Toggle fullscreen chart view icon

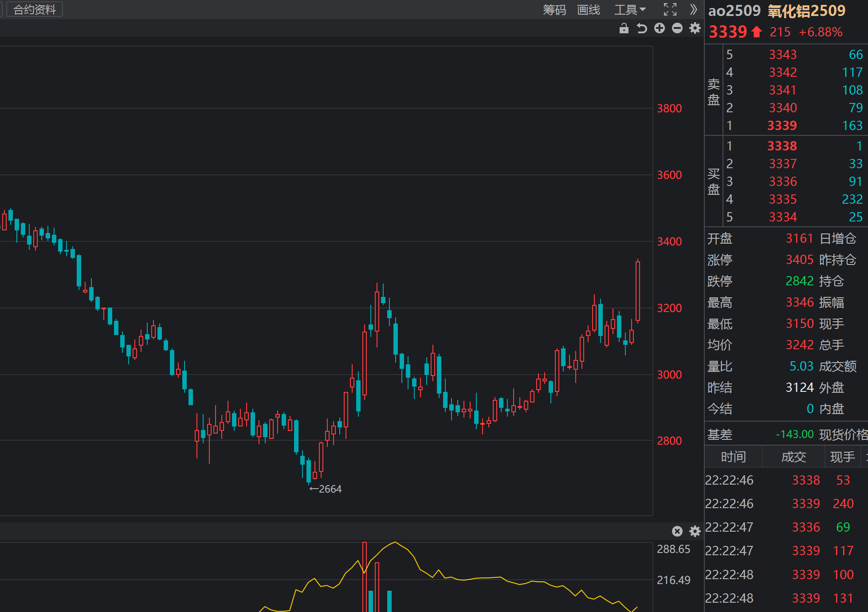[x=670, y=9]
